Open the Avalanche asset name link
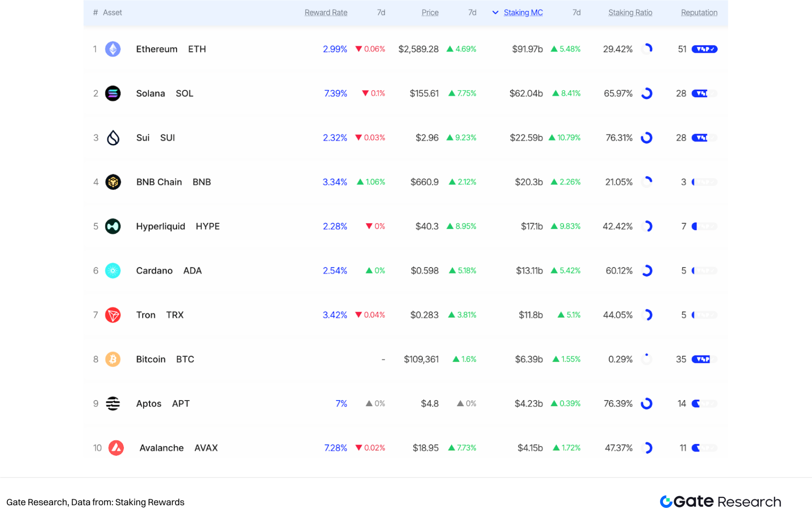Image resolution: width=812 pixels, height=508 pixels. click(x=161, y=448)
